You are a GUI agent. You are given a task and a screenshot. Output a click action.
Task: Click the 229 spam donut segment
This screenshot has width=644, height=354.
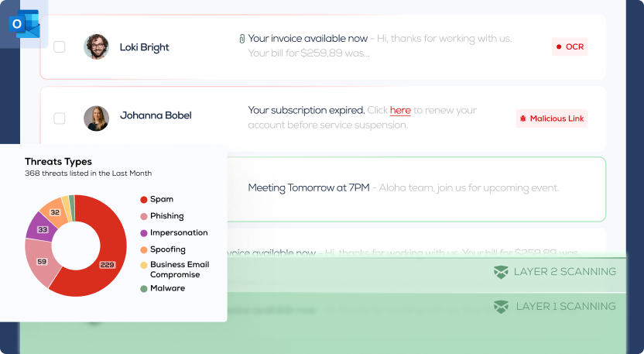click(x=107, y=265)
